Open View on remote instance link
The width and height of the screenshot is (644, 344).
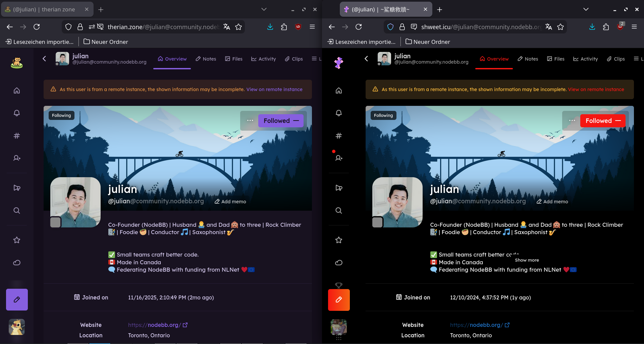click(596, 89)
